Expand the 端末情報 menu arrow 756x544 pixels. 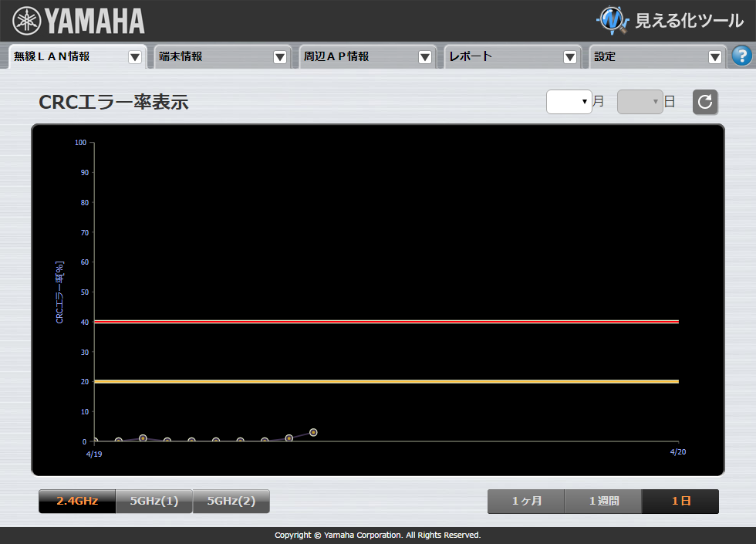tap(280, 57)
